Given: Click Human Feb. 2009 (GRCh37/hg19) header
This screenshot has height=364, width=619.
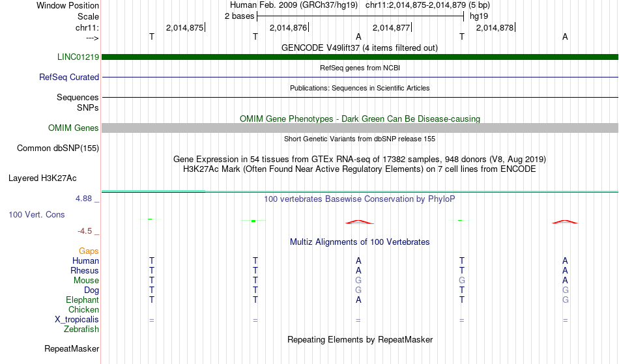Looking at the screenshot, I should 294,5.
